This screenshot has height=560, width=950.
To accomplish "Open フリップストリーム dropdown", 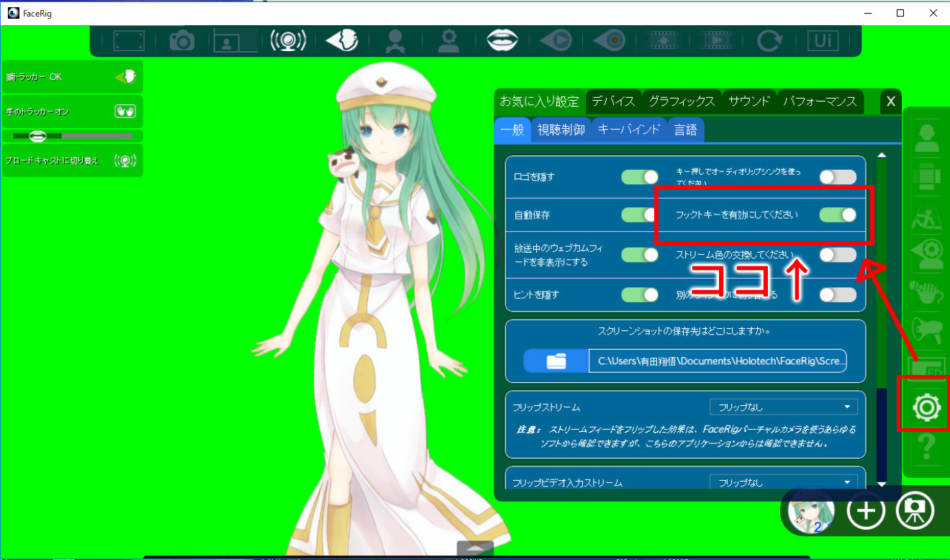I will point(784,407).
